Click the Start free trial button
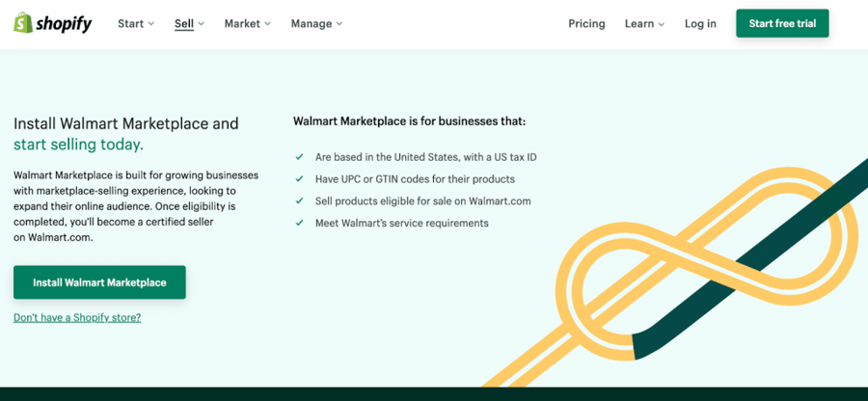 click(x=781, y=23)
